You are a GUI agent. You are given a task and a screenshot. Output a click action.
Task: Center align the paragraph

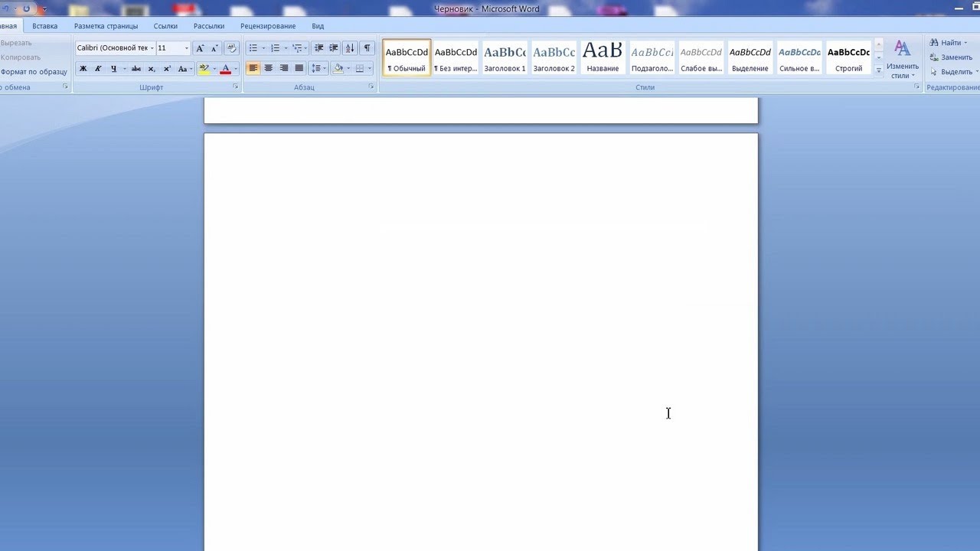coord(269,68)
